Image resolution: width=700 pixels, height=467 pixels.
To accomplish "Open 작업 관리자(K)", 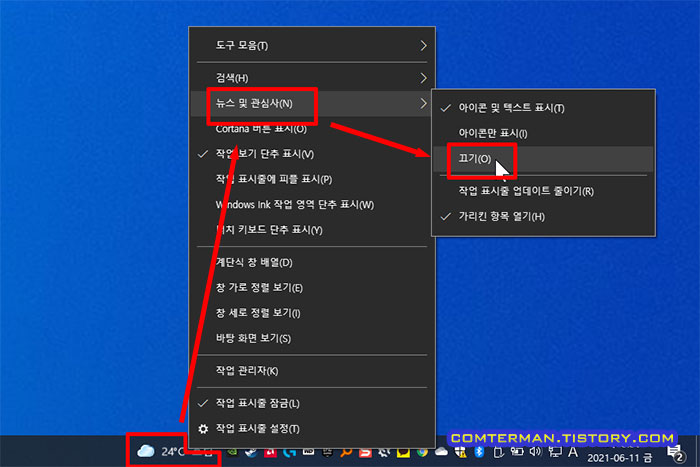I will click(x=312, y=371).
